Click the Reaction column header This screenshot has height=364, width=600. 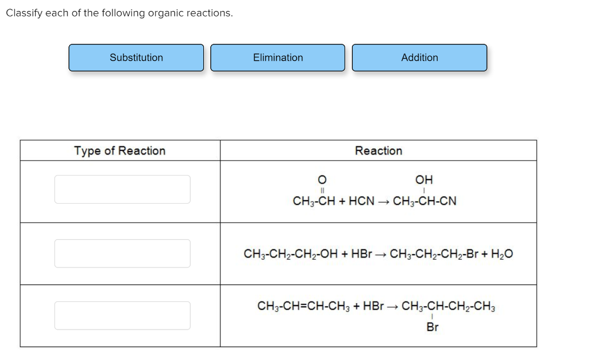pyautogui.click(x=379, y=150)
